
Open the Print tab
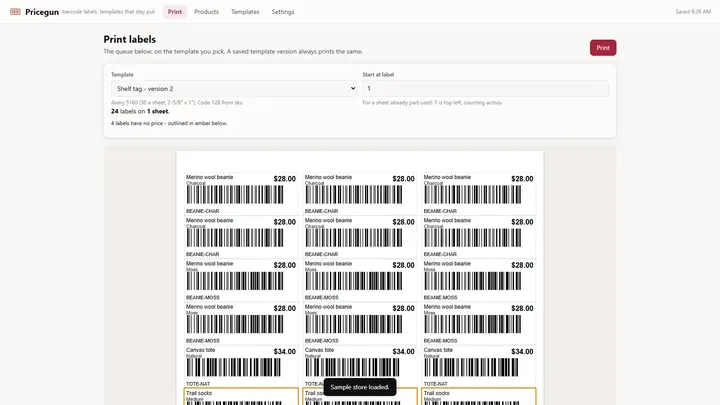pyautogui.click(x=174, y=12)
